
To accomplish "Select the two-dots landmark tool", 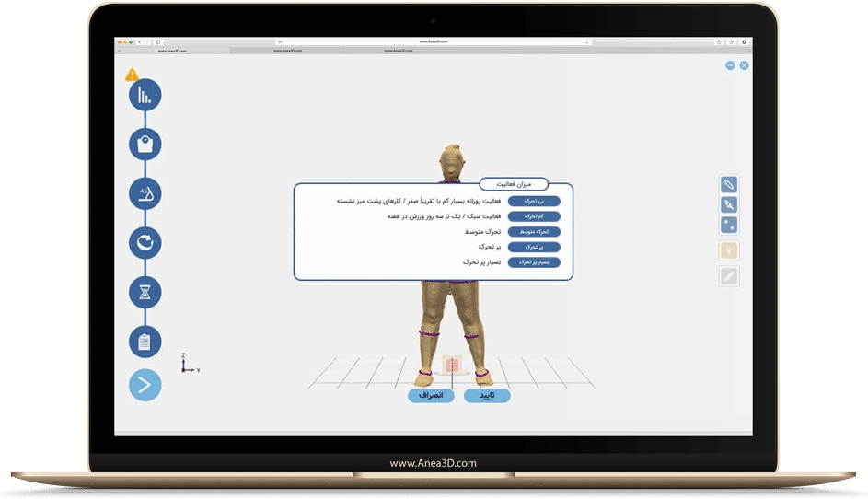I will pyautogui.click(x=729, y=225).
